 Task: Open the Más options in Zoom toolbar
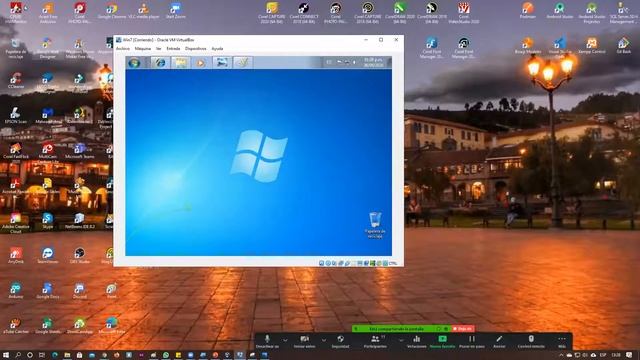pyautogui.click(x=562, y=342)
